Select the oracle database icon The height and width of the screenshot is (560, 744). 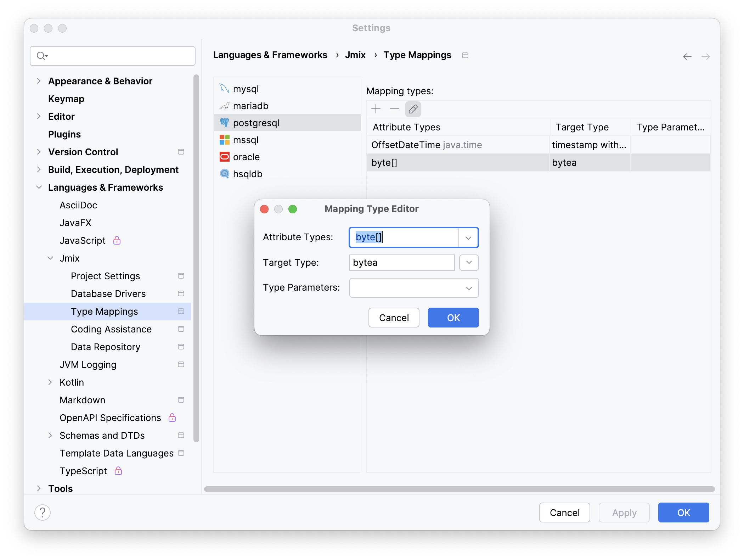point(224,157)
